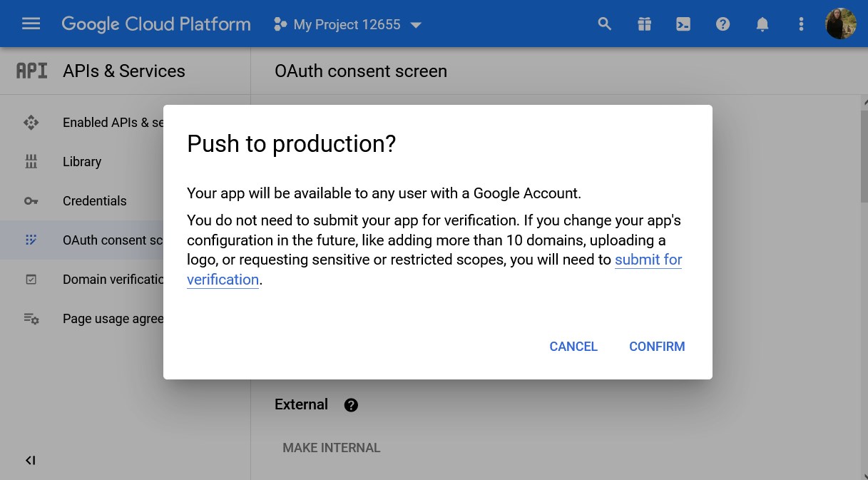
Task: Click the API icon beside APIs & Services
Action: point(31,71)
